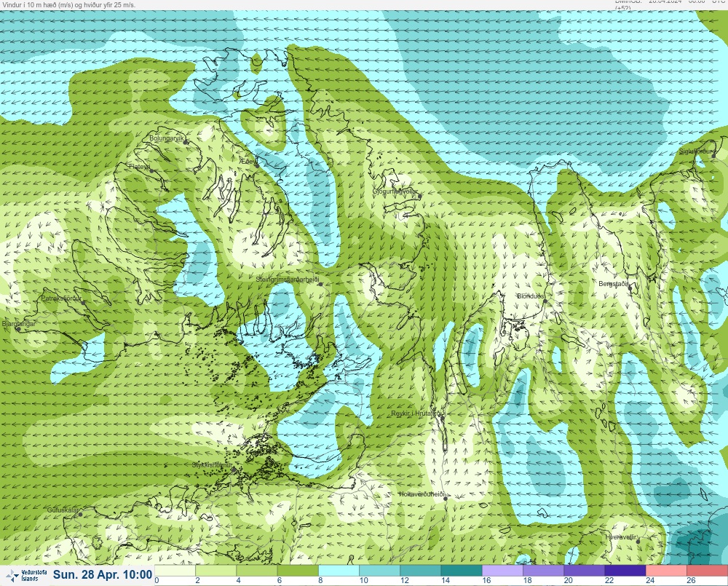Click the legend value 8
The image size is (728, 586).
point(320,580)
